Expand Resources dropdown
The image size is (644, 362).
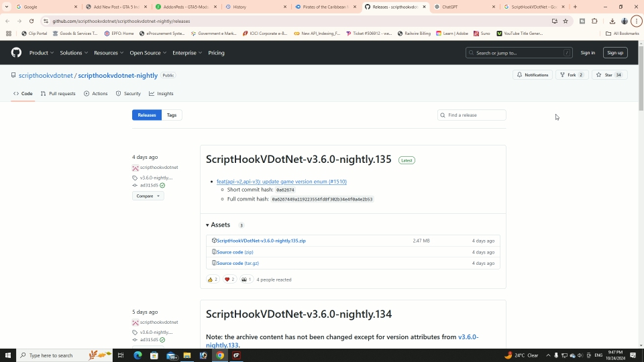click(109, 52)
